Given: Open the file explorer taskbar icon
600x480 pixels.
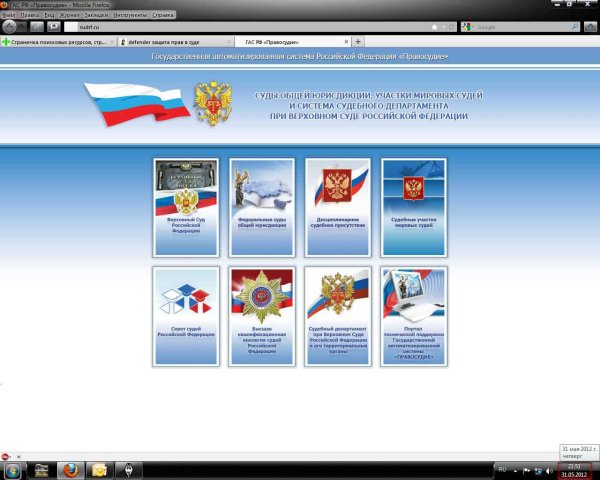Looking at the screenshot, I should point(41,470).
